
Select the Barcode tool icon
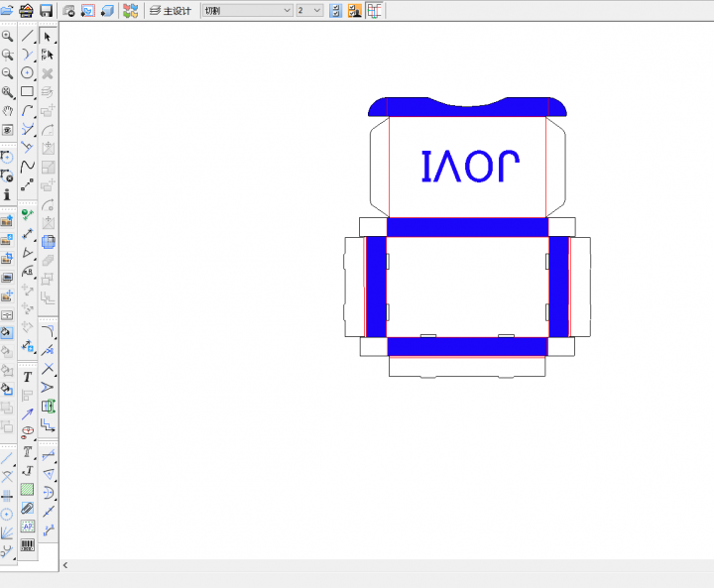(x=28, y=544)
